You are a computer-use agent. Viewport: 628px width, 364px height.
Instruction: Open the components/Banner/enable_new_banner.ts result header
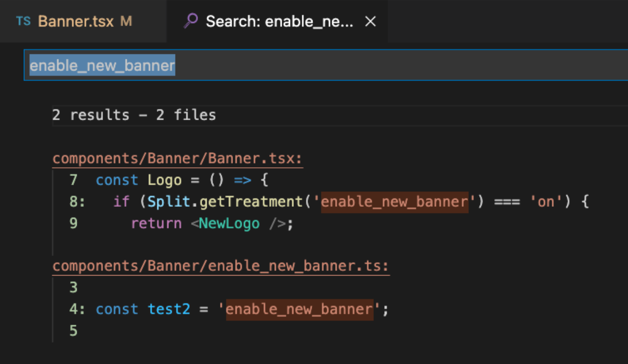[x=220, y=266]
